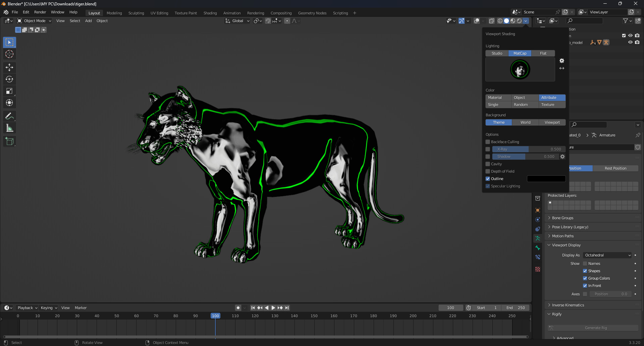Select the Select Box tool
Screen dimensions: 644x346
[9, 42]
